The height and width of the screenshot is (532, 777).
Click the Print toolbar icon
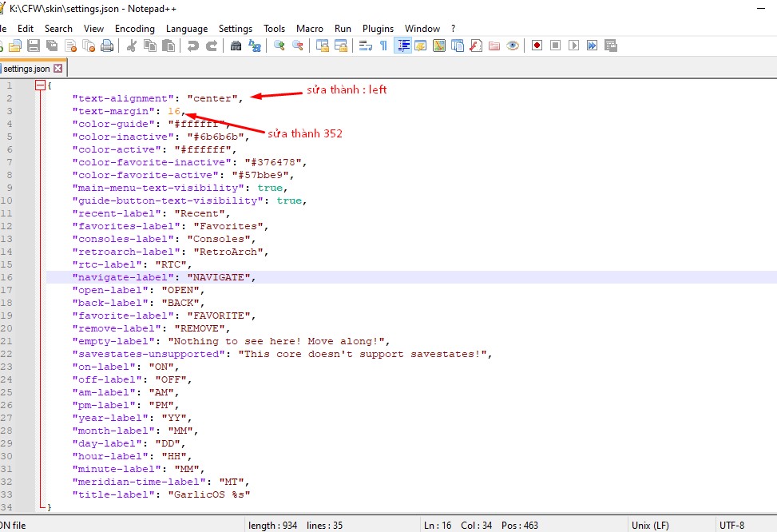click(x=107, y=46)
